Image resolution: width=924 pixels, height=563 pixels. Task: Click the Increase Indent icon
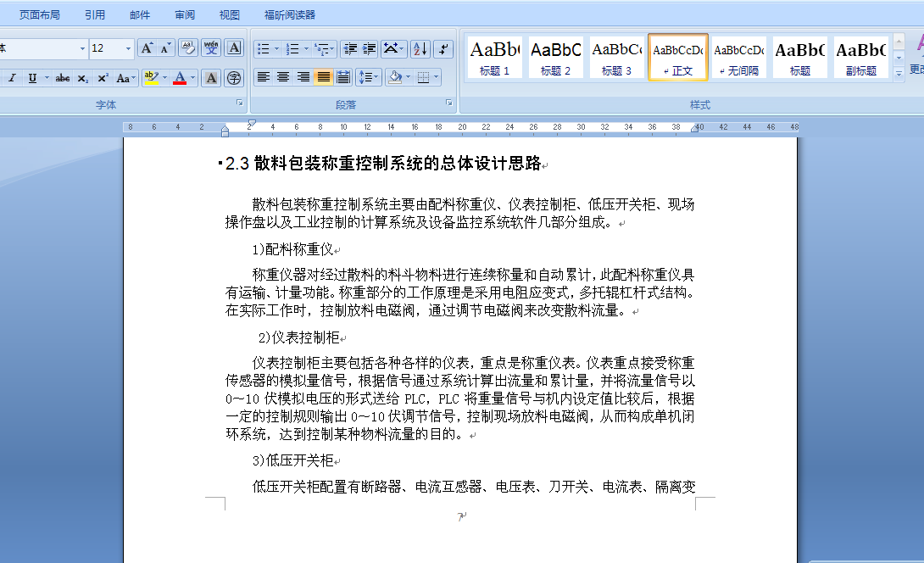click(369, 49)
